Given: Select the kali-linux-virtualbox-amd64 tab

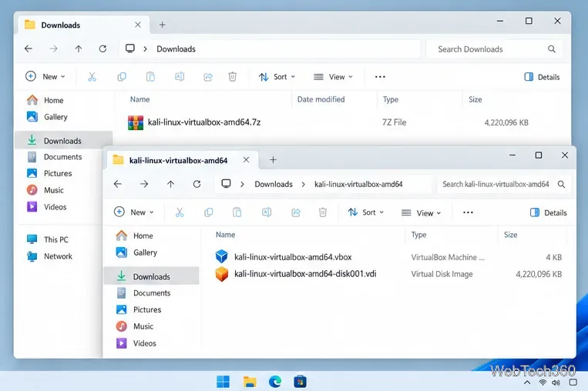Looking at the screenshot, I should [x=182, y=160].
